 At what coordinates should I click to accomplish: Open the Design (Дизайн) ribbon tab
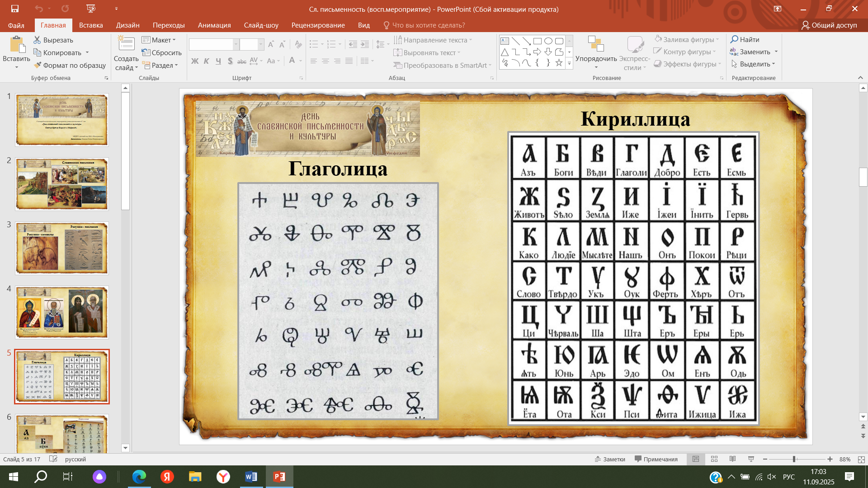coord(127,25)
